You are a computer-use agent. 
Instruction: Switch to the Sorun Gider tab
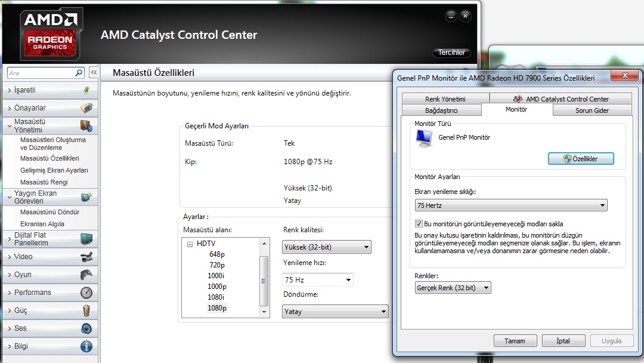(x=592, y=110)
